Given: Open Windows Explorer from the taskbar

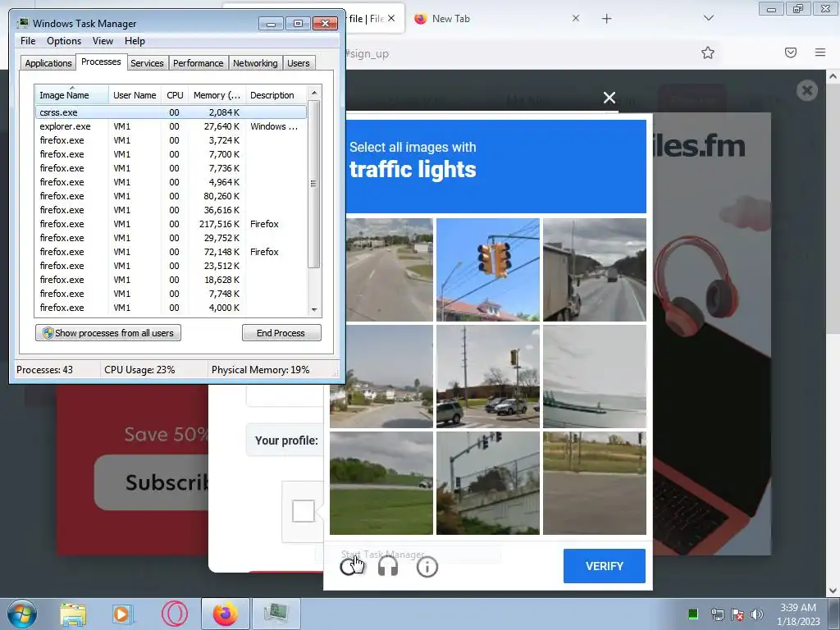Looking at the screenshot, I should (x=73, y=614).
